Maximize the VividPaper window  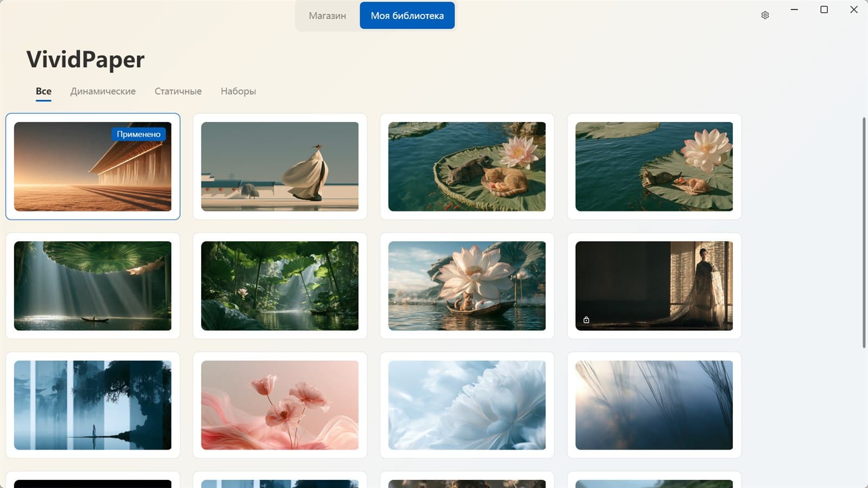coord(824,10)
